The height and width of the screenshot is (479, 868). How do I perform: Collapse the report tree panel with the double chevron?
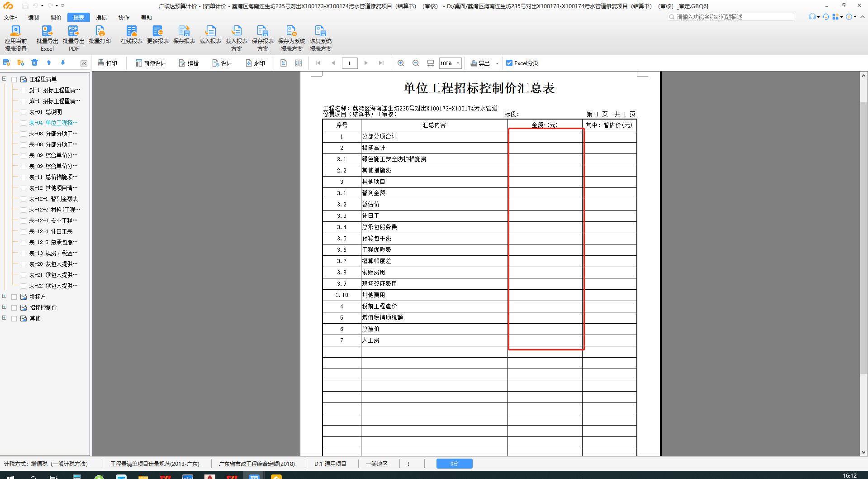84,63
